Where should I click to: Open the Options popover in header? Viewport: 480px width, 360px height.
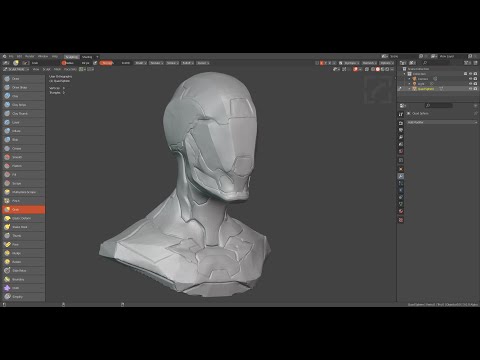[387, 63]
